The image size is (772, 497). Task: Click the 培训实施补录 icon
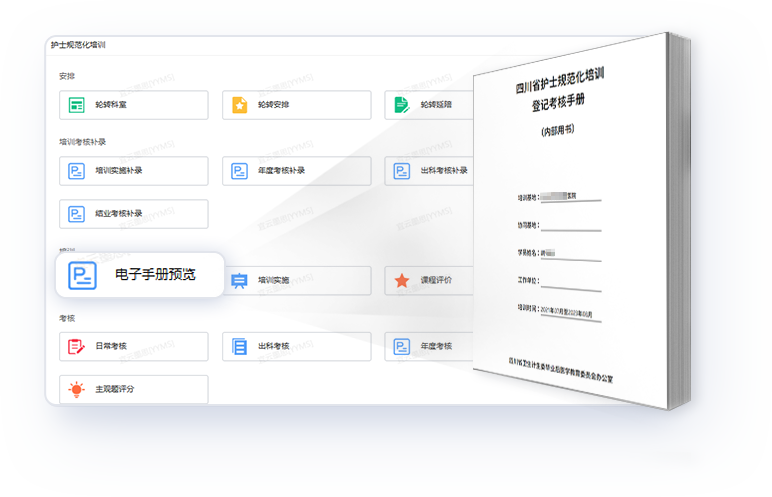click(76, 171)
